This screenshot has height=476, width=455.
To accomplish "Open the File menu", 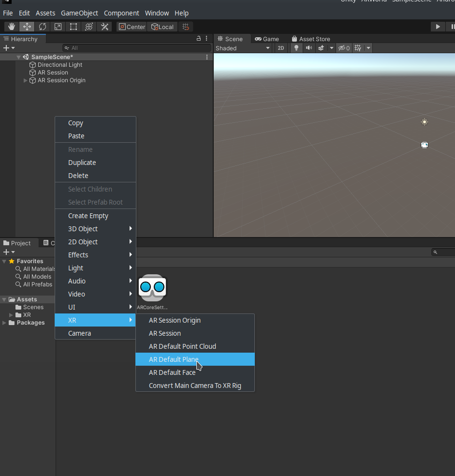I will pyautogui.click(x=8, y=13).
